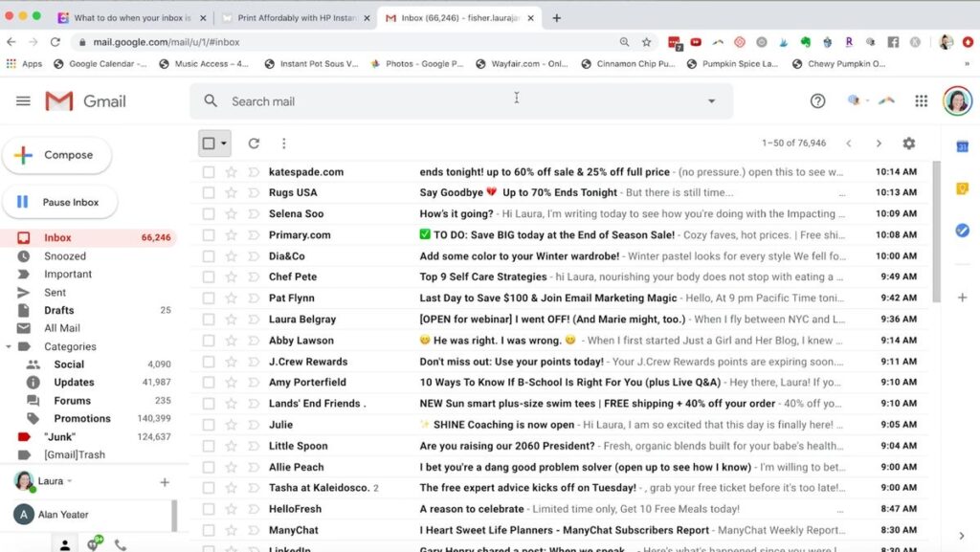Tick the checkbox for Rugs USA email
Image resolution: width=980 pixels, height=552 pixels.
click(x=209, y=193)
